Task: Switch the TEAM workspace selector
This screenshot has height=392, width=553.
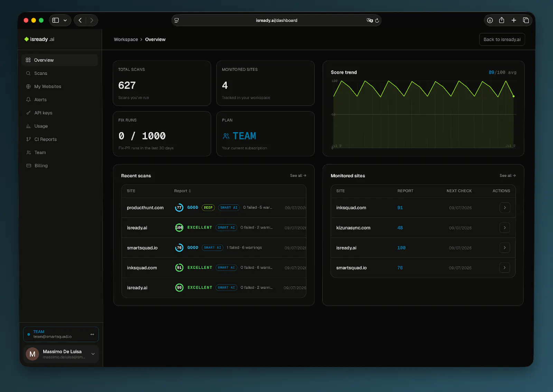Action: coord(61,334)
